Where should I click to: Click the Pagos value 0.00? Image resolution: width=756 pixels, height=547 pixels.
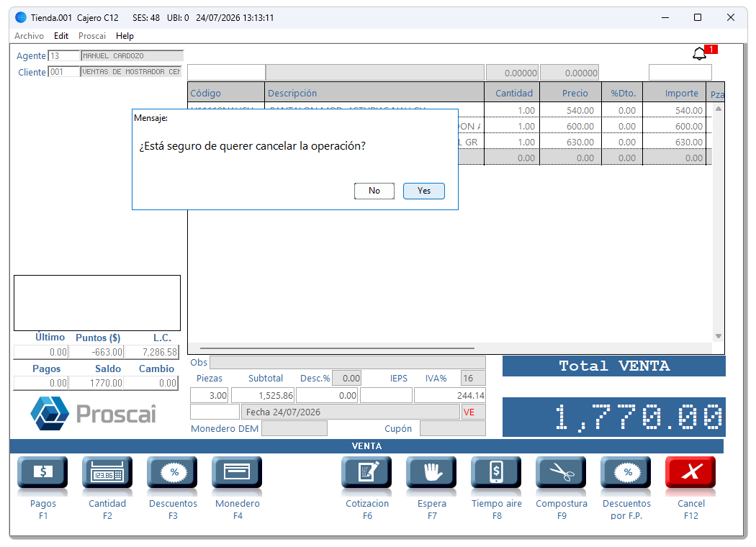[x=42, y=383]
